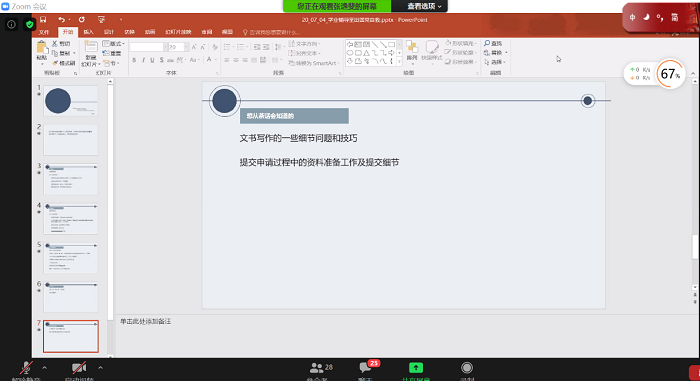
Task: Open Shape Outline (形状轮廓)
Action: click(x=461, y=53)
